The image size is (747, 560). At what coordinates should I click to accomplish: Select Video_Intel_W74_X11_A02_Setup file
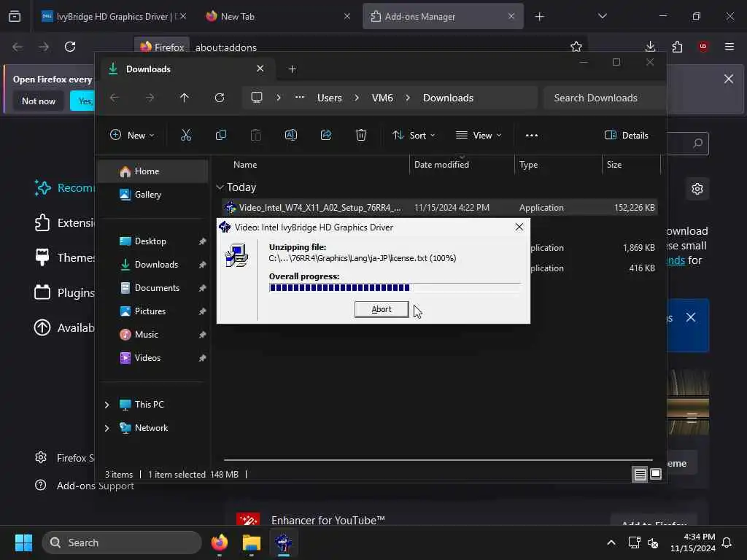click(x=440, y=208)
